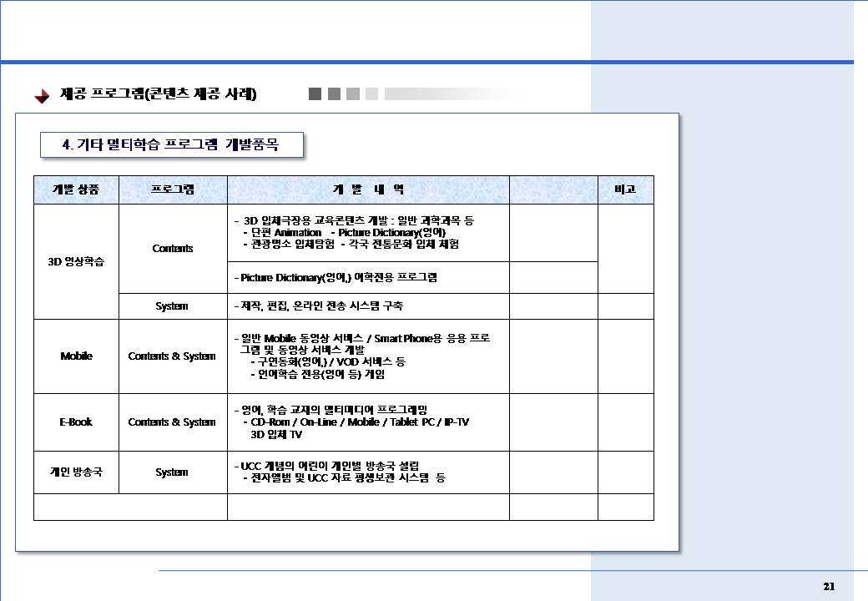
Task: Click the '개 발 내 역' column header
Action: [368, 190]
